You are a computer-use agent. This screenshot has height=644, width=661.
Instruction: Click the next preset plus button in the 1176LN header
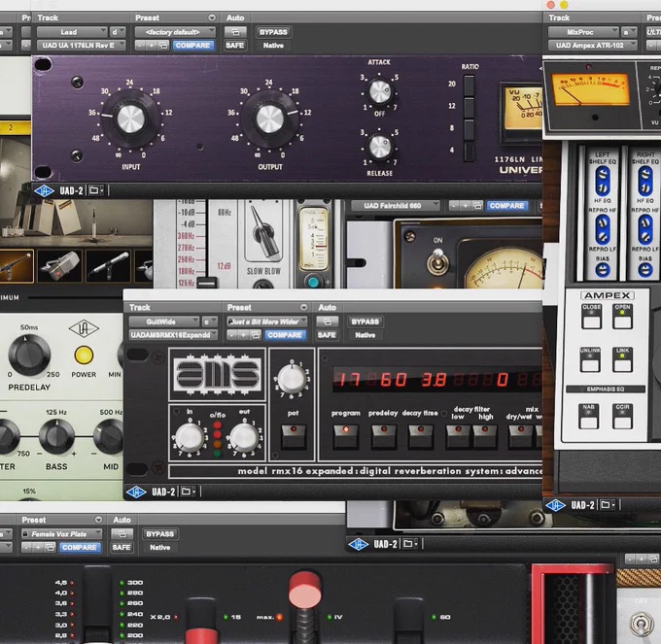152,46
